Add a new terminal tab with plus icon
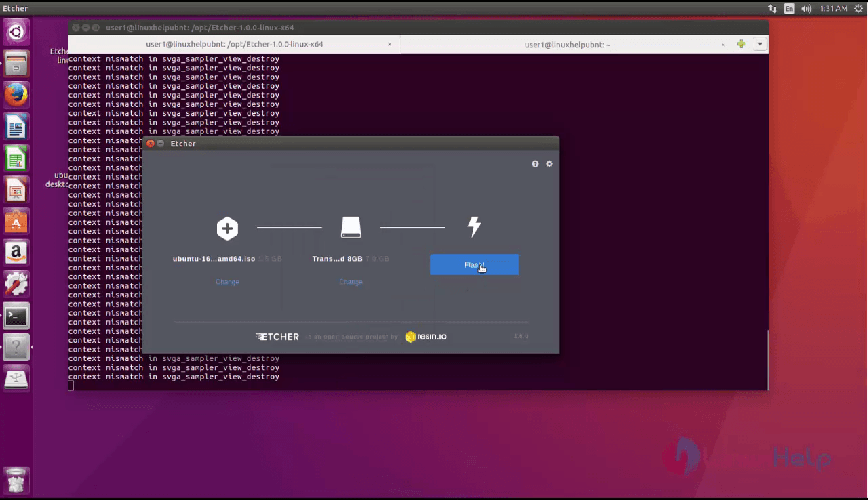Screen dimensions: 868x500 pyautogui.click(x=741, y=44)
